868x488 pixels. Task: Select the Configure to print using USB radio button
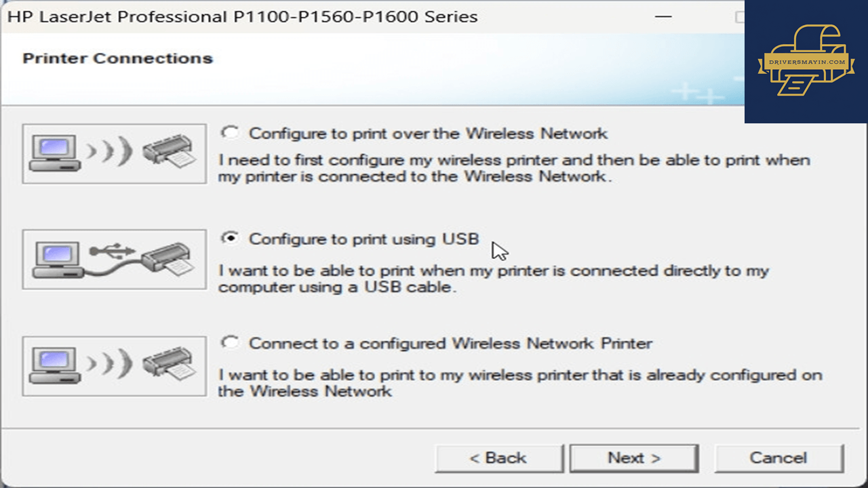click(231, 238)
